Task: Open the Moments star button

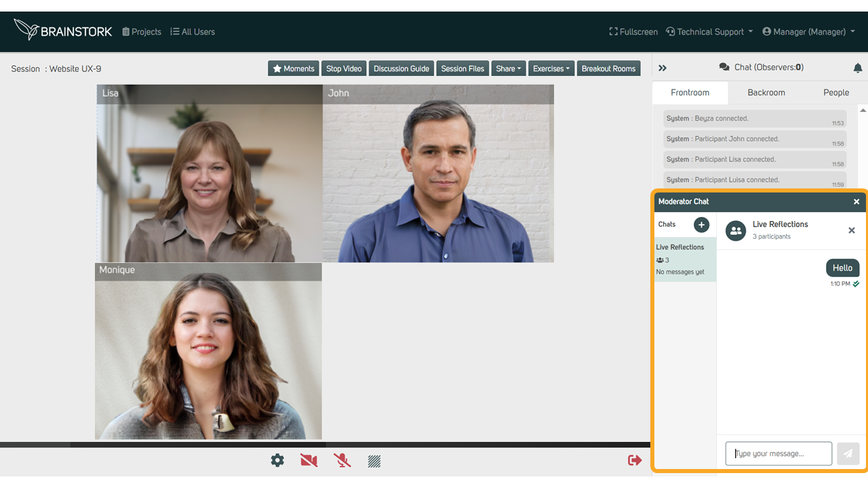Action: (293, 68)
